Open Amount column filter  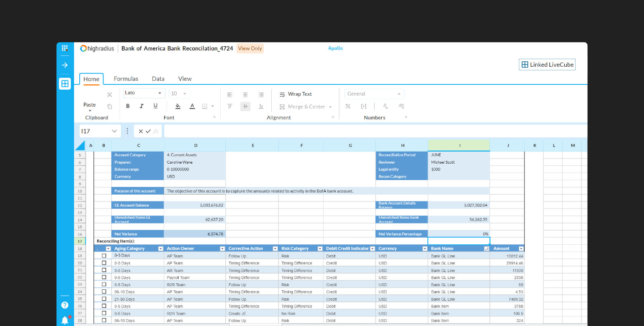click(521, 249)
